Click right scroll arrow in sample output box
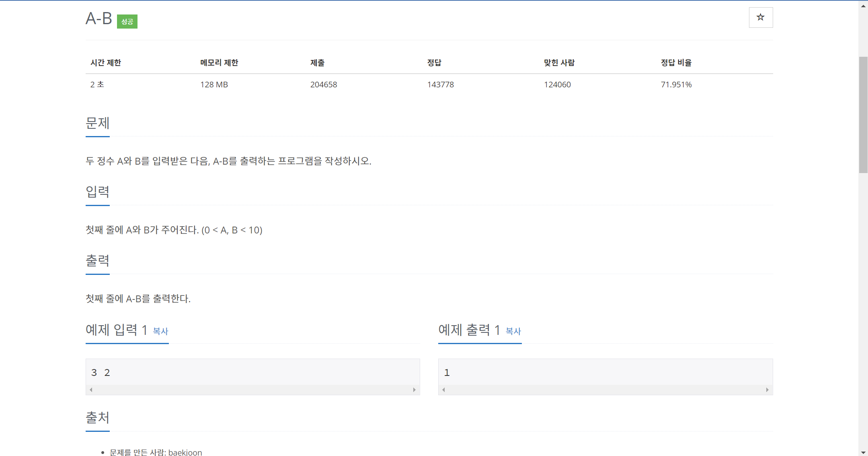The height and width of the screenshot is (456, 868). tap(767, 390)
